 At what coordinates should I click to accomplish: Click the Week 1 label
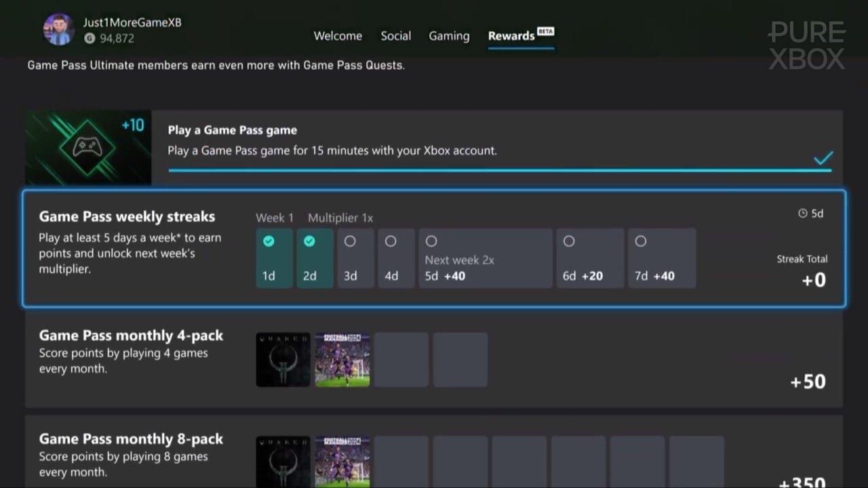[x=275, y=218]
